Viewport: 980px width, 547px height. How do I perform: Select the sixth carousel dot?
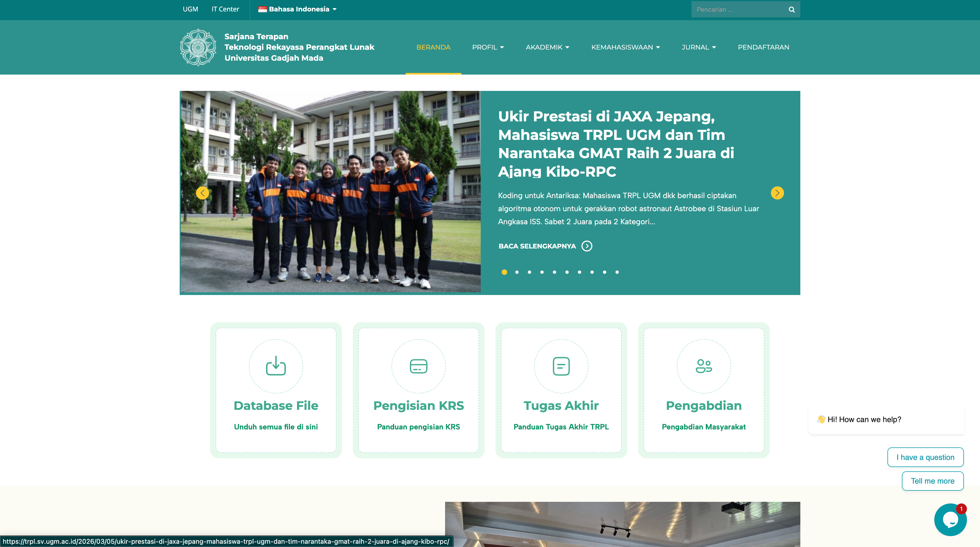[x=567, y=272]
